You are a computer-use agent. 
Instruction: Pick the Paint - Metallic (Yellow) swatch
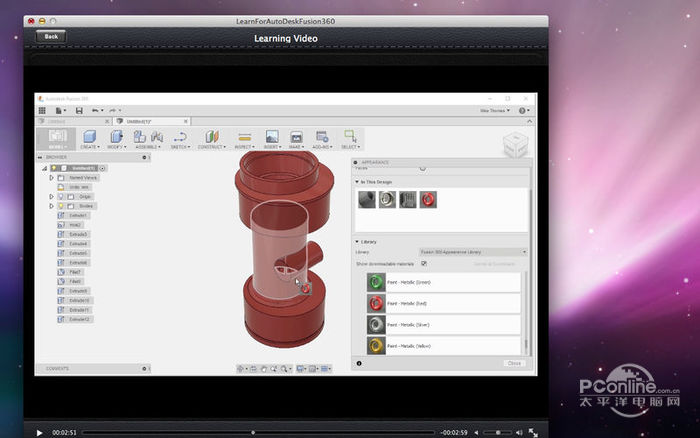pyautogui.click(x=376, y=345)
